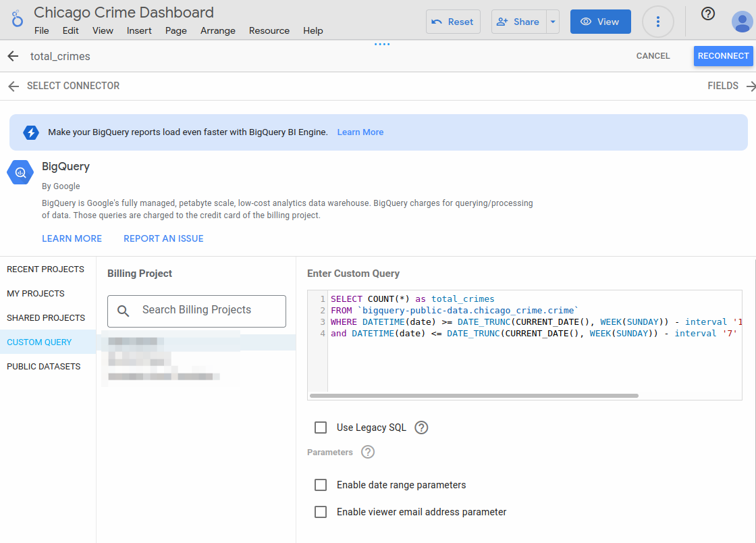Go forward with the FIELDS arrow
This screenshot has width=756, height=543.
coord(751,86)
